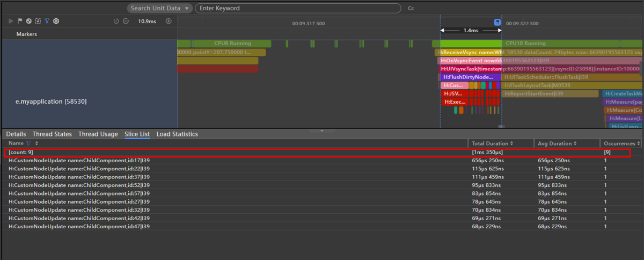Select the blue bookmark marker on the timeline ruler
Image resolution: width=644 pixels, height=260 pixels.
point(497,23)
